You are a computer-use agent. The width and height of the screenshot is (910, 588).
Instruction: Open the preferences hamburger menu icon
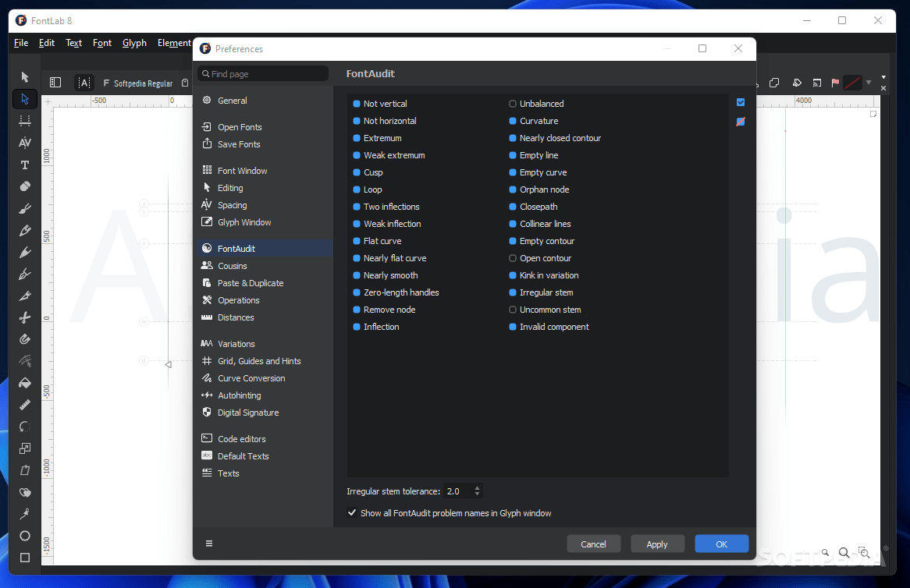pyautogui.click(x=209, y=544)
